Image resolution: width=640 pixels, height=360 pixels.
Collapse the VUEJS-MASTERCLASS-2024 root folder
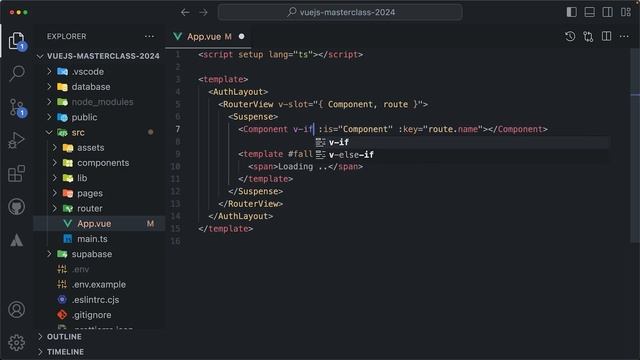click(99, 56)
